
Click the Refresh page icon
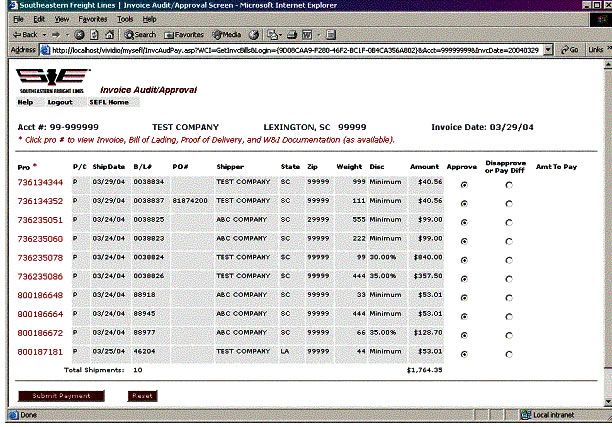(x=93, y=34)
